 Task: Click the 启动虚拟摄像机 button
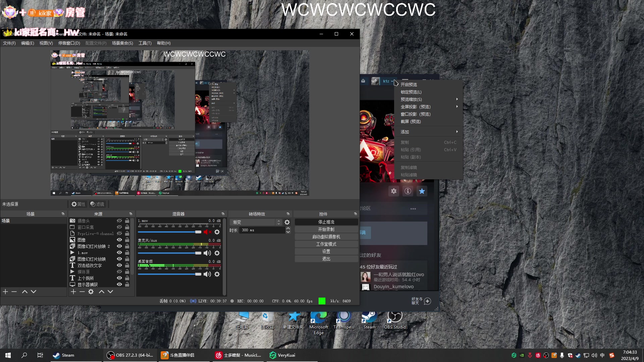pos(326,237)
